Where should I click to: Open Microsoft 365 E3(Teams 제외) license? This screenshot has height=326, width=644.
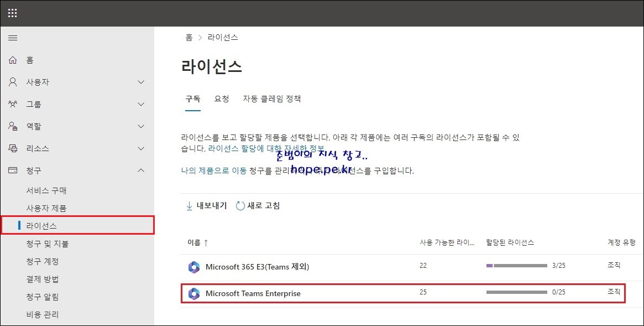click(258, 267)
